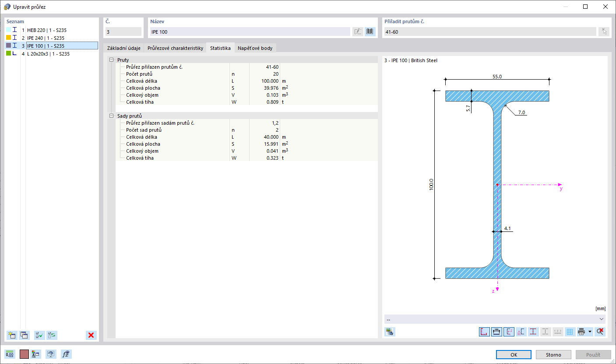Create a new cross-section in the list
Image resolution: width=616 pixels, height=364 pixels.
(x=11, y=335)
